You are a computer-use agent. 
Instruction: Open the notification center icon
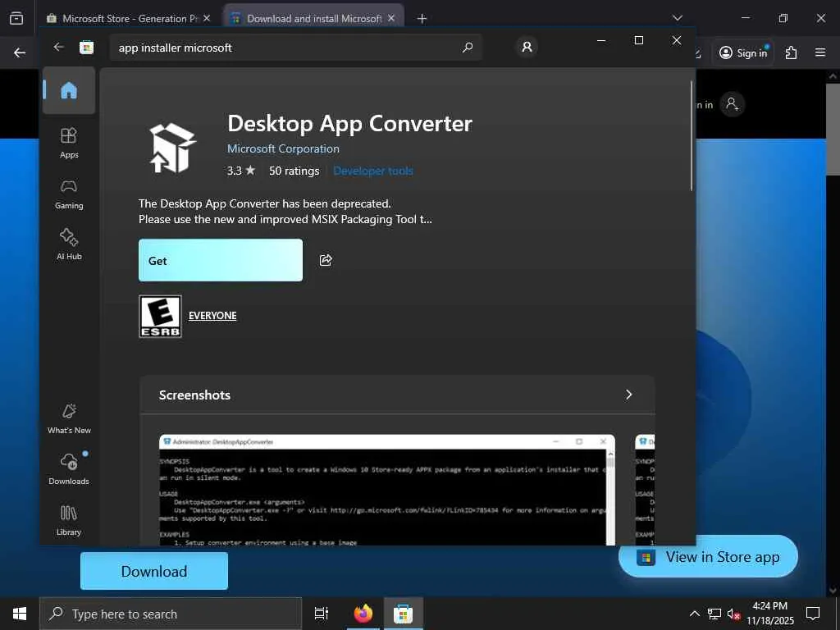coord(813,614)
